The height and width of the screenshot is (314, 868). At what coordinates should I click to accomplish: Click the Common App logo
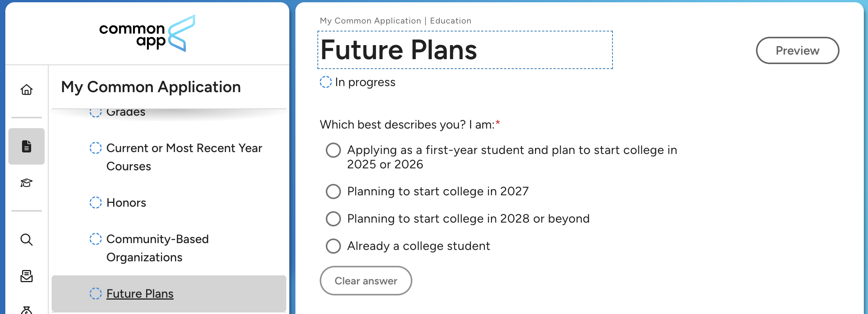click(x=147, y=34)
